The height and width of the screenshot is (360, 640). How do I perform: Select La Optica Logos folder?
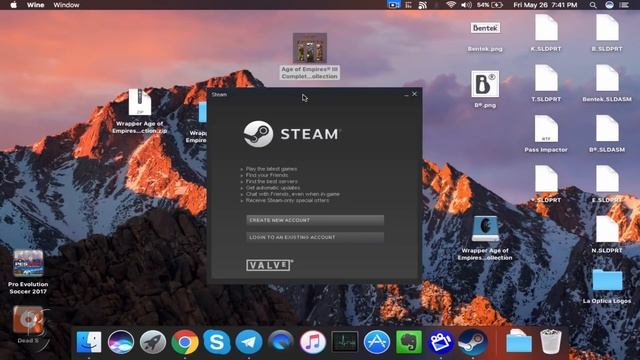point(607,286)
